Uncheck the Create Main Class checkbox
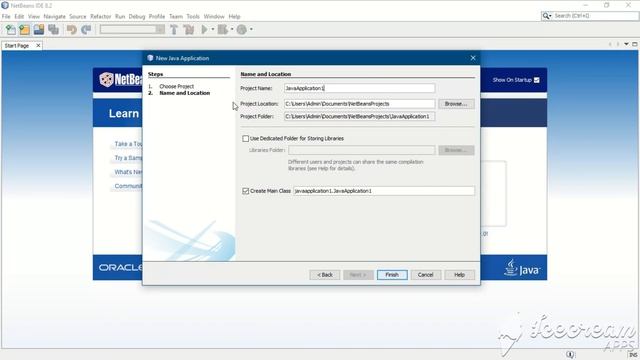Screen dimensions: 640x360 [245, 191]
